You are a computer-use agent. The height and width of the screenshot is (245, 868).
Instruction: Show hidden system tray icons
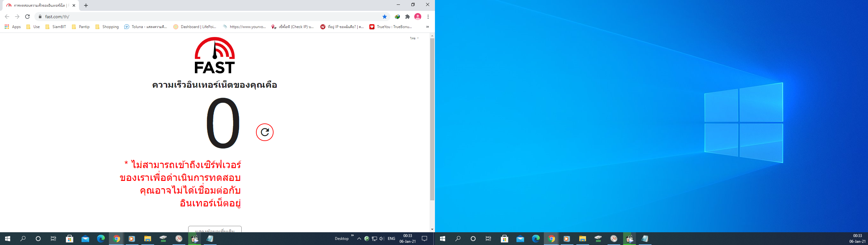tap(359, 239)
